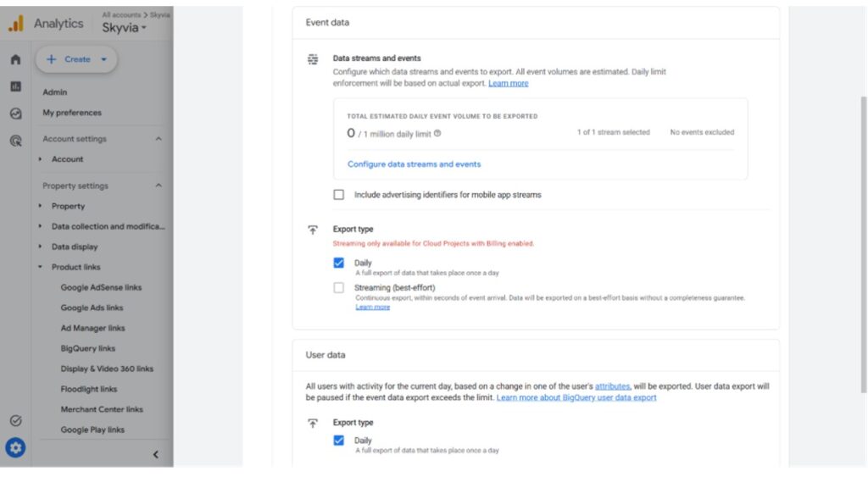
Task: Open the Analytics logo home
Action: tap(16, 23)
